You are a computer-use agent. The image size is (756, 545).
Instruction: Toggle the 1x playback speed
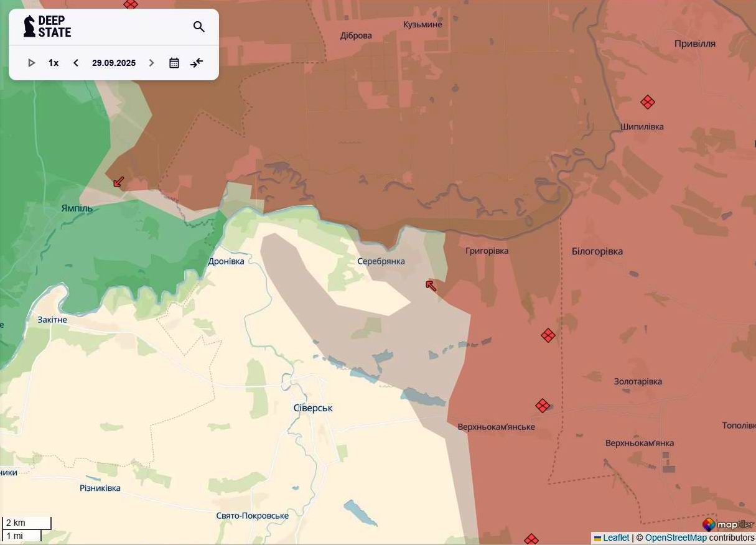[x=53, y=62]
